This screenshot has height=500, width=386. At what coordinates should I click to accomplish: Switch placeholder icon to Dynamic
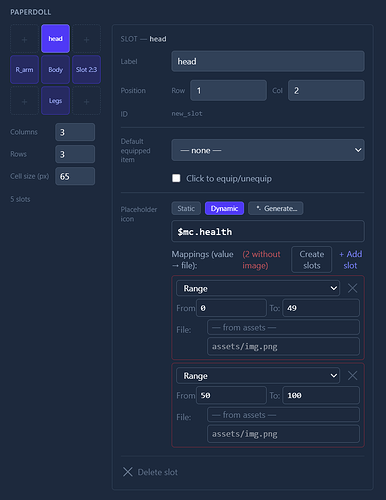(x=224, y=208)
